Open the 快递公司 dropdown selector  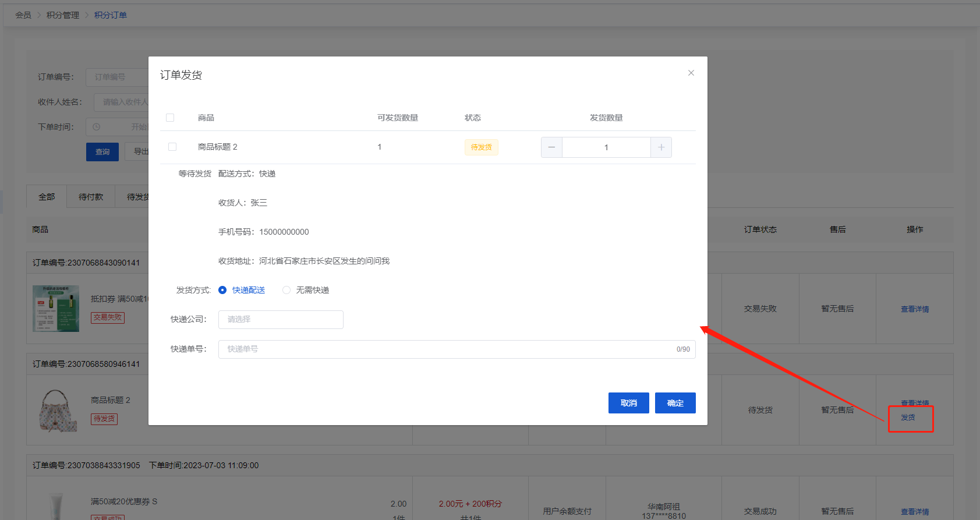click(281, 319)
